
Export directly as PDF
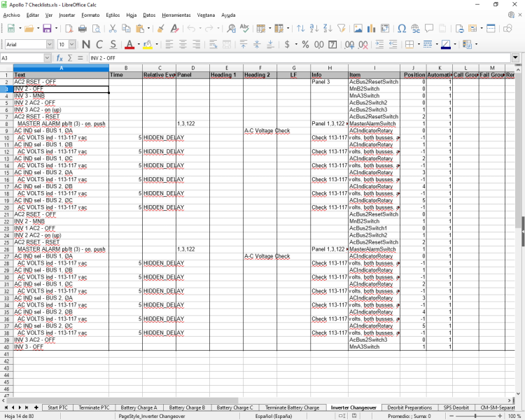[x=69, y=29]
